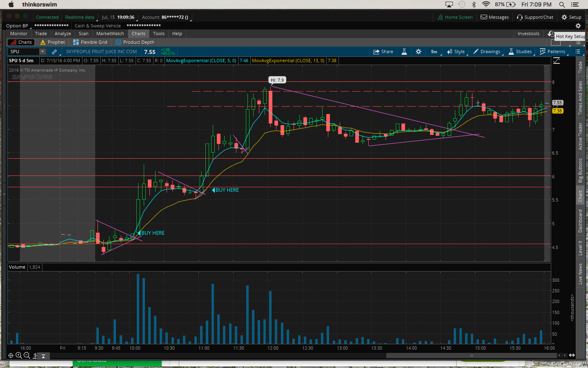Open the 5m timeframe dropdown
The image size is (588, 368).
[434, 52]
